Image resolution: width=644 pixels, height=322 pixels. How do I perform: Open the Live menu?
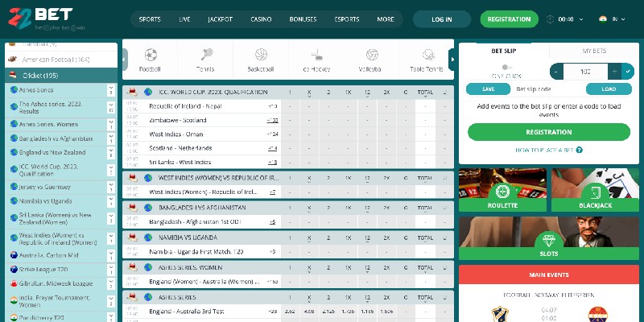(x=184, y=19)
